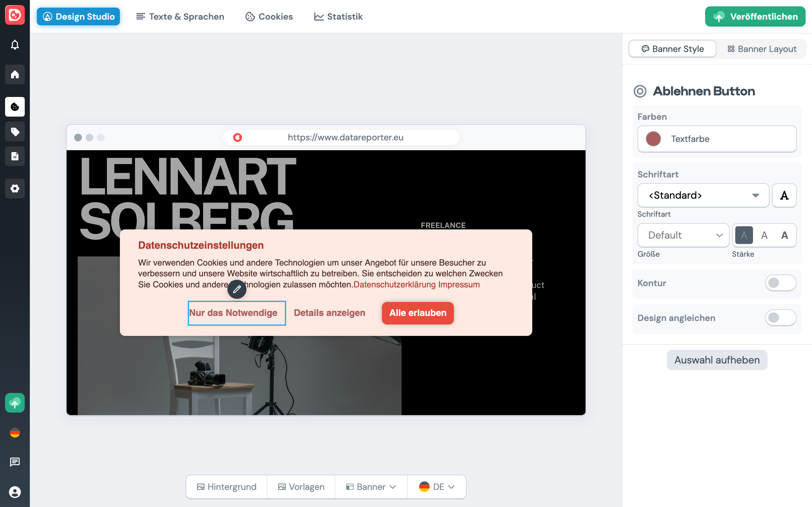Open the chat feedback icon in sidebar
The width and height of the screenshot is (812, 507).
(15, 462)
